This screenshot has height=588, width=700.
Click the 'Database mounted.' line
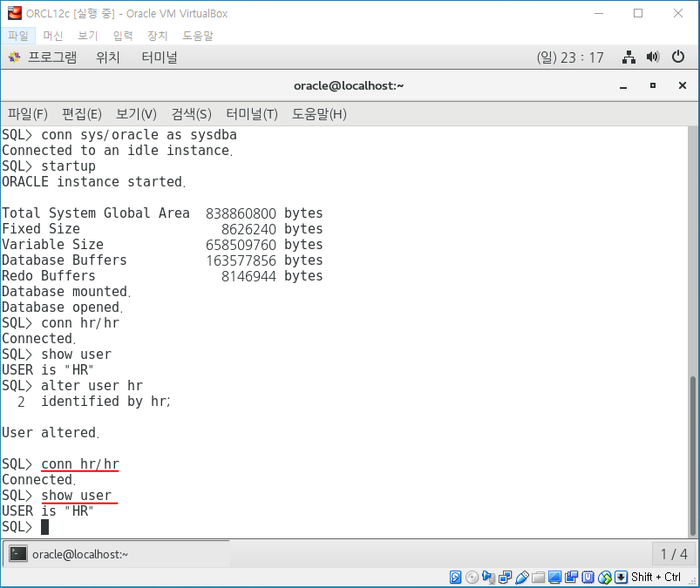point(66,291)
